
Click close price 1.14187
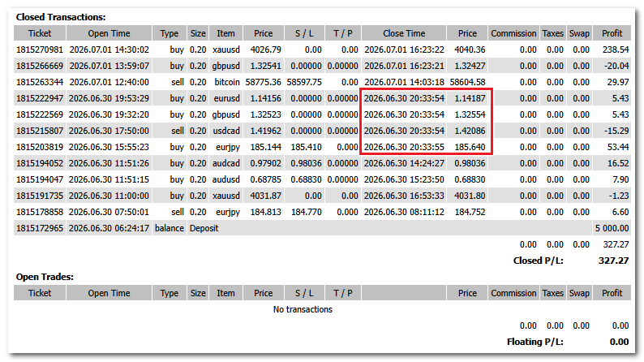click(470, 98)
